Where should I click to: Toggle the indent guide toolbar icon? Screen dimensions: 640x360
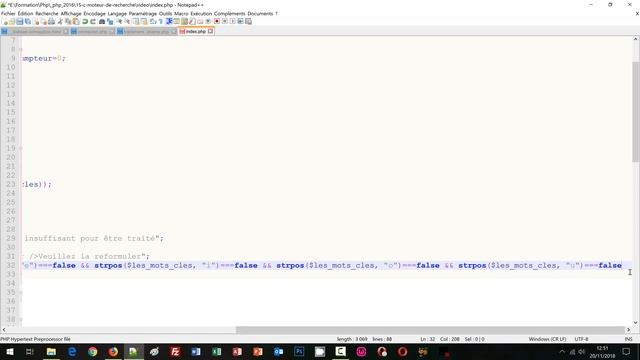point(169,22)
